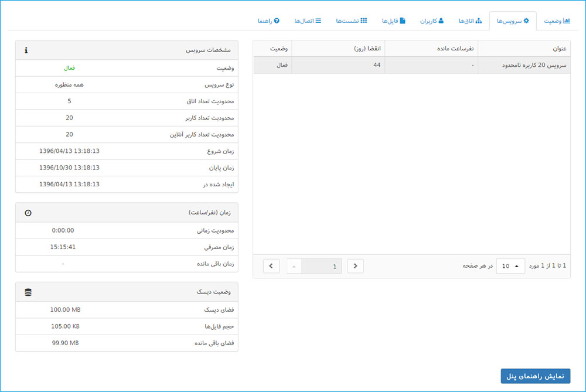Click the files size value 105.00 KB
Image resolution: width=586 pixels, height=392 pixels.
point(66,326)
